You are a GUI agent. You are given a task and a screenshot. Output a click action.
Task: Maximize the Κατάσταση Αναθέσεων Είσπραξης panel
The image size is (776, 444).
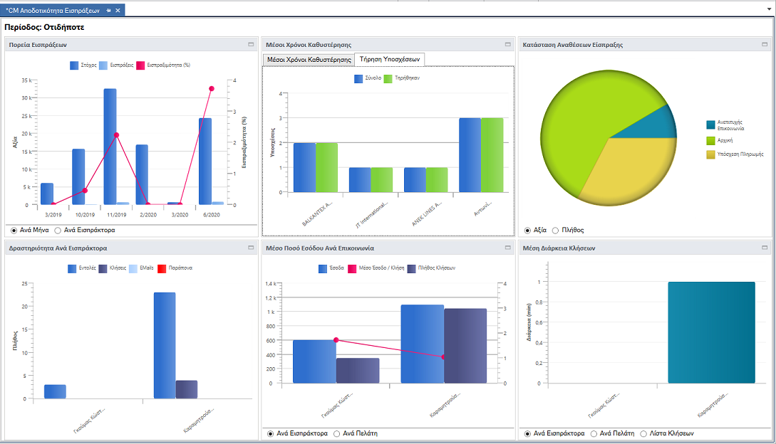click(x=765, y=45)
